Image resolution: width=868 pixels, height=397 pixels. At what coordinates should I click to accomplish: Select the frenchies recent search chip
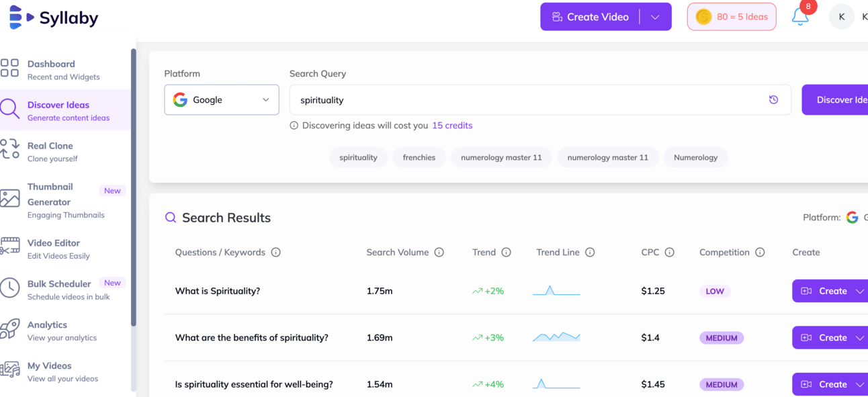[419, 158]
